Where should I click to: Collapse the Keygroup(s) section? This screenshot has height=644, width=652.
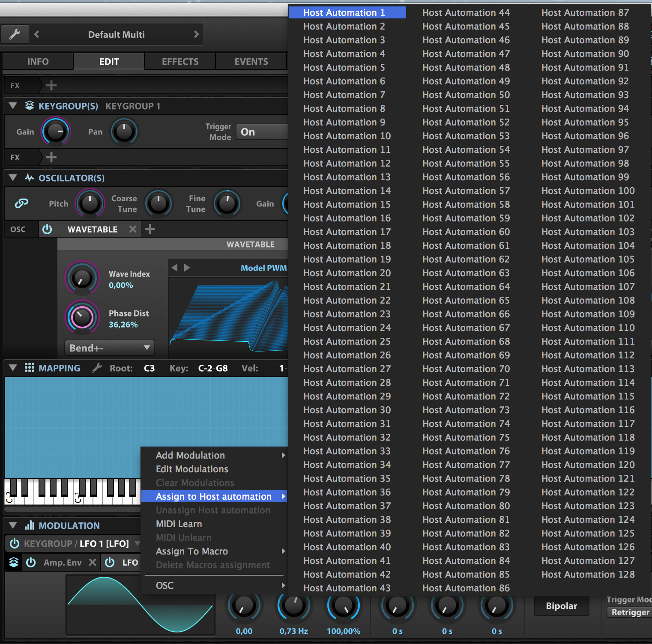pyautogui.click(x=13, y=106)
